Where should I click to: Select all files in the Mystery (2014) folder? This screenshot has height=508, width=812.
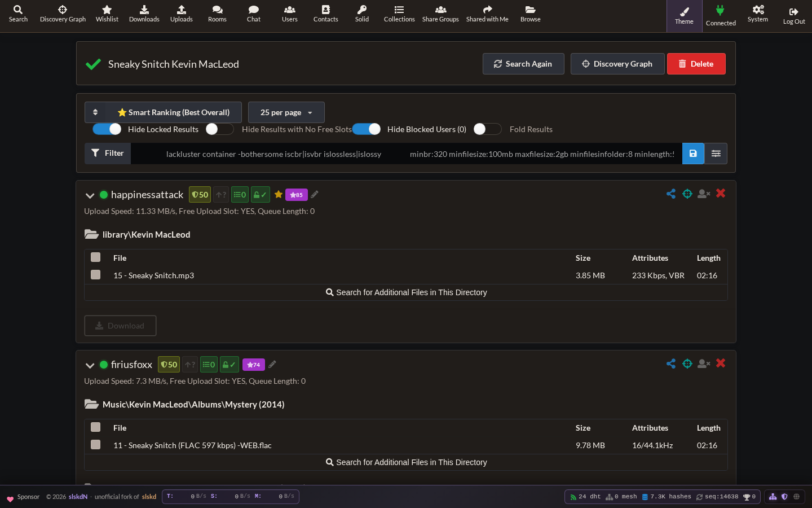click(96, 427)
